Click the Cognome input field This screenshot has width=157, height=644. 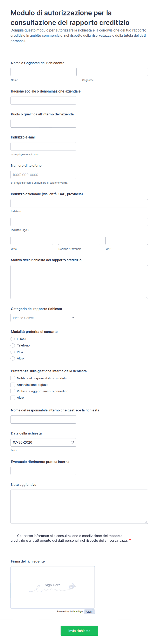pyautogui.click(x=115, y=72)
